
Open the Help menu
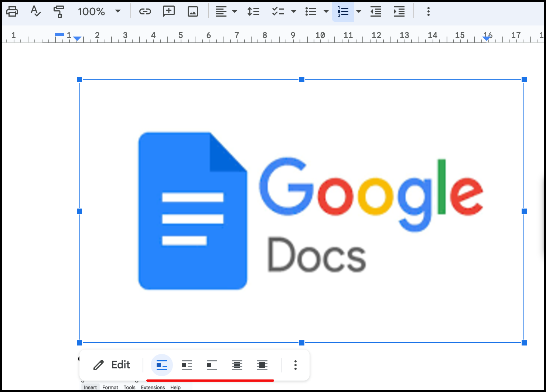pyautogui.click(x=175, y=387)
